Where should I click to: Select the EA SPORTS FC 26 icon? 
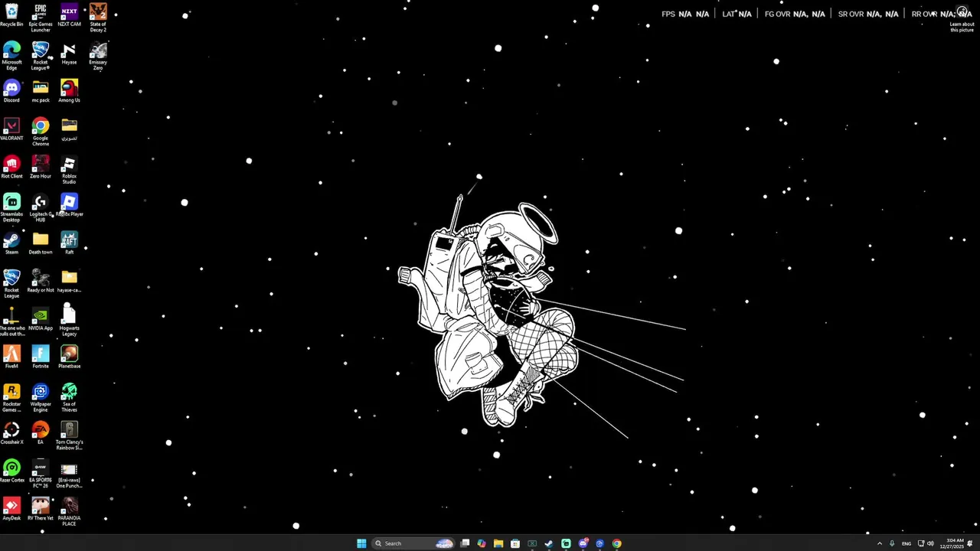click(41, 474)
